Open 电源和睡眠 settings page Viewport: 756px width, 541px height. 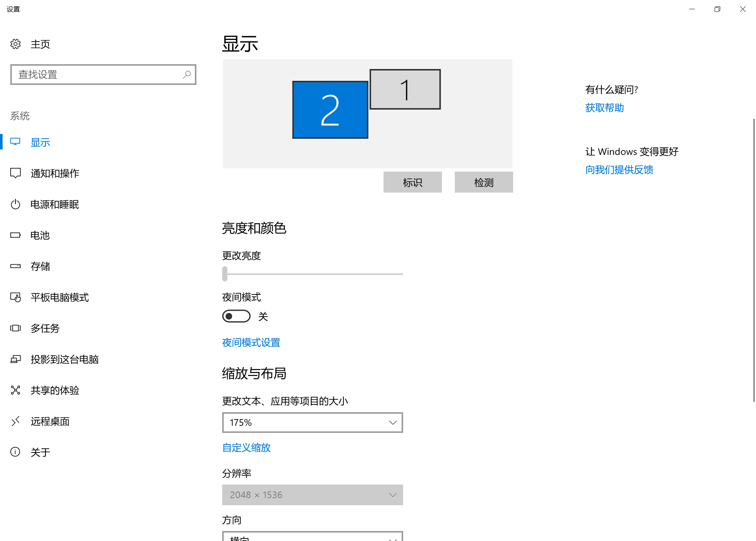coord(55,204)
